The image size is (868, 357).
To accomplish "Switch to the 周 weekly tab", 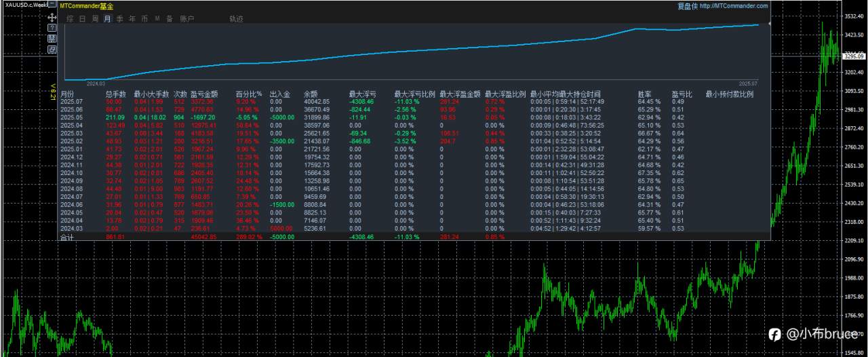I will 95,19.
